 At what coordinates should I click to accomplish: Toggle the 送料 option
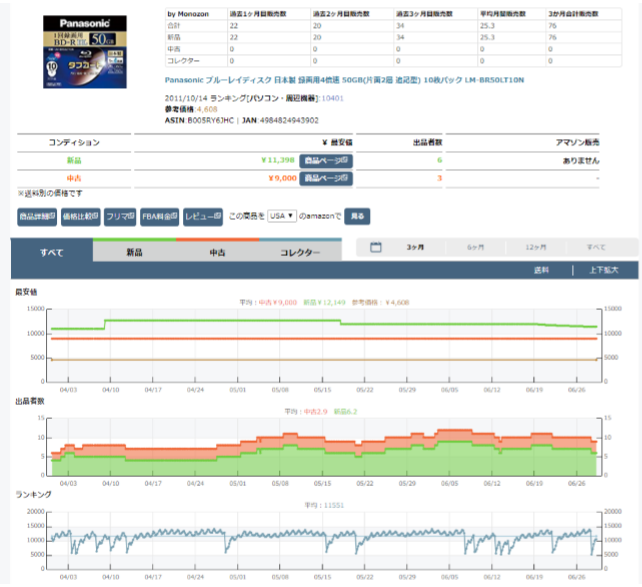point(541,270)
